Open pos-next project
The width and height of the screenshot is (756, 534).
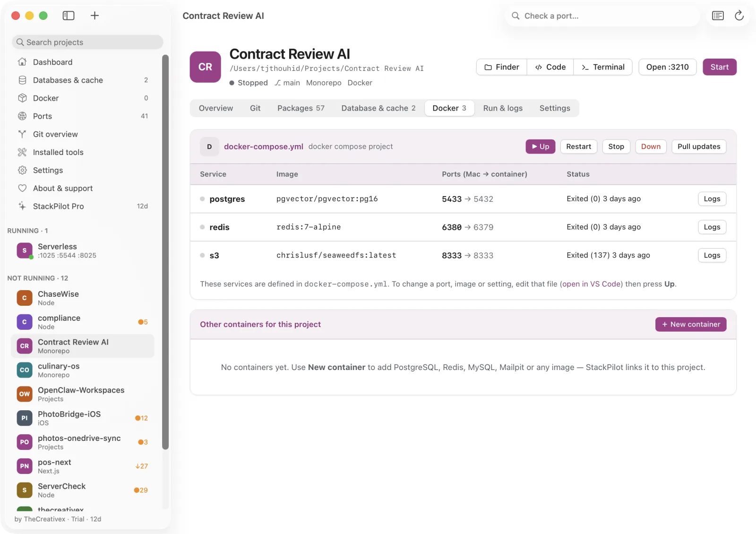[83, 466]
